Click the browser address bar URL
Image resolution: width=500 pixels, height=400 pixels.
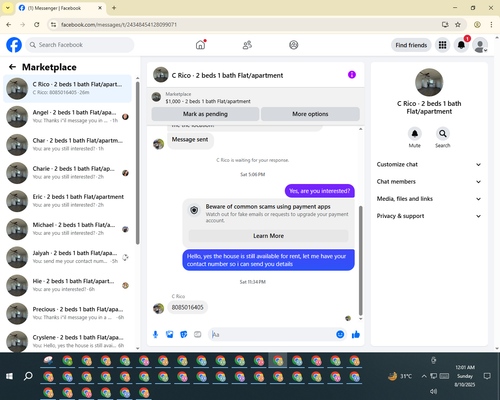(x=119, y=25)
